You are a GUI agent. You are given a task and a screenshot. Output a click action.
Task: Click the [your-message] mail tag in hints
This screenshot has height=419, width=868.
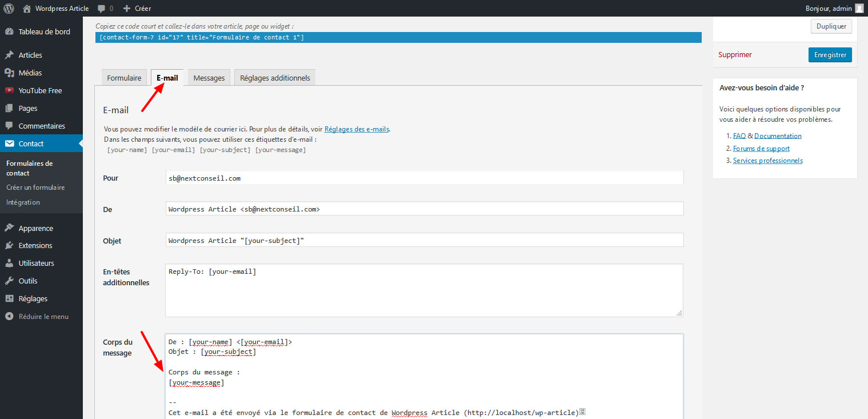[281, 150]
